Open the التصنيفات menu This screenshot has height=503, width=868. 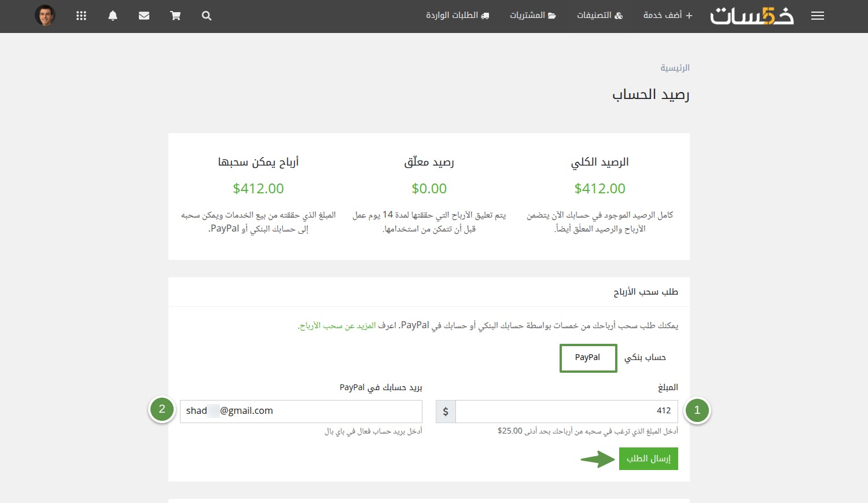click(x=599, y=16)
